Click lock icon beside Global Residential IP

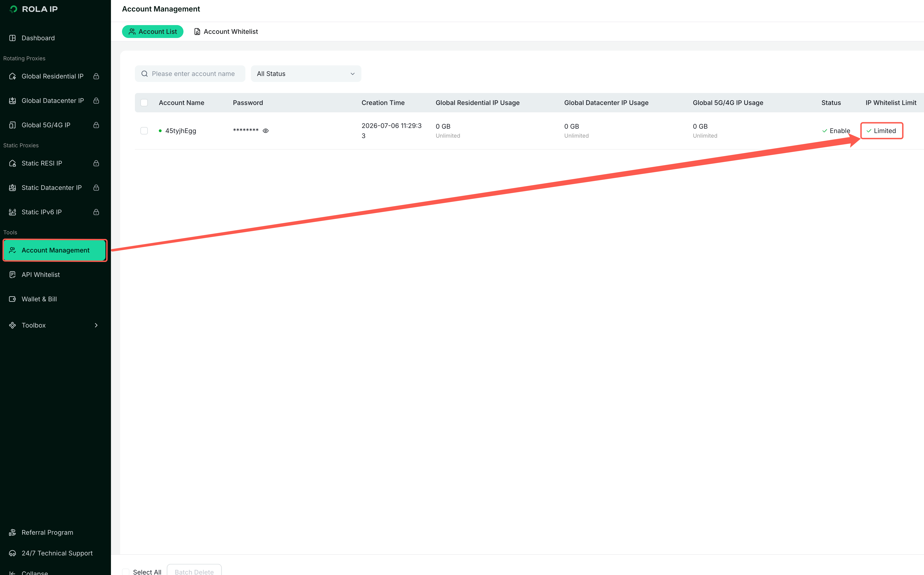[96, 76]
